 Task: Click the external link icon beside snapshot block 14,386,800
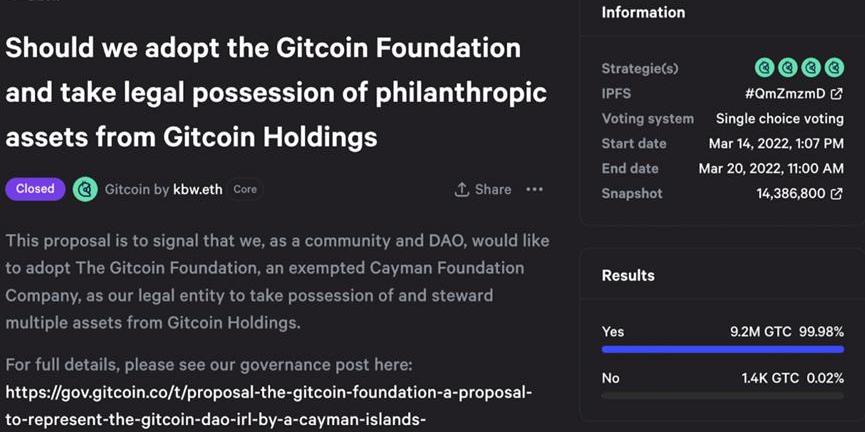pyautogui.click(x=836, y=194)
